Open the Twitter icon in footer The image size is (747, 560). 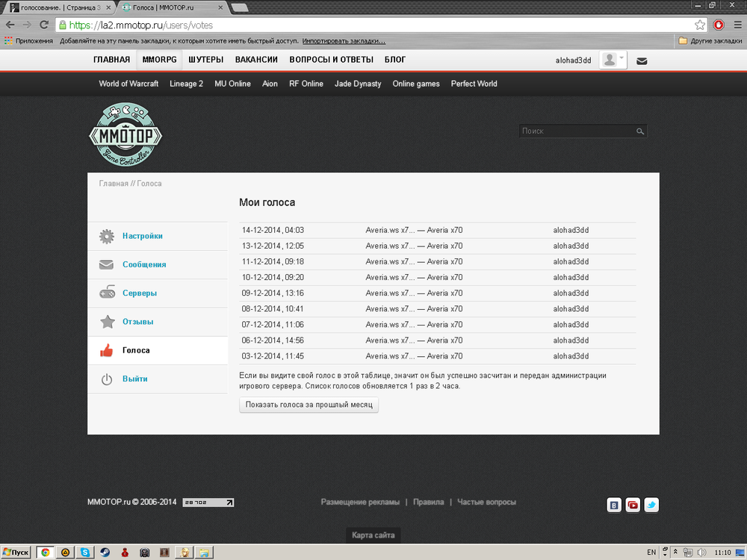click(x=651, y=505)
